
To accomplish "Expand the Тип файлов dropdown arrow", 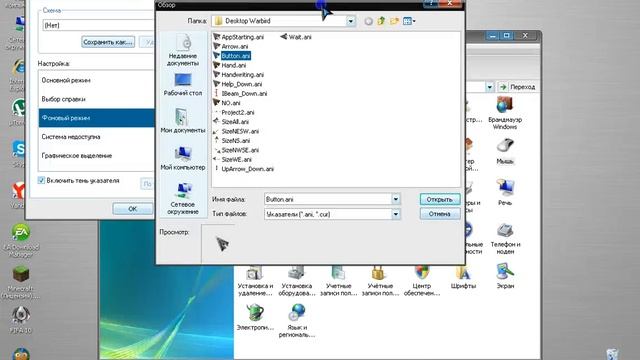I will (x=396, y=214).
